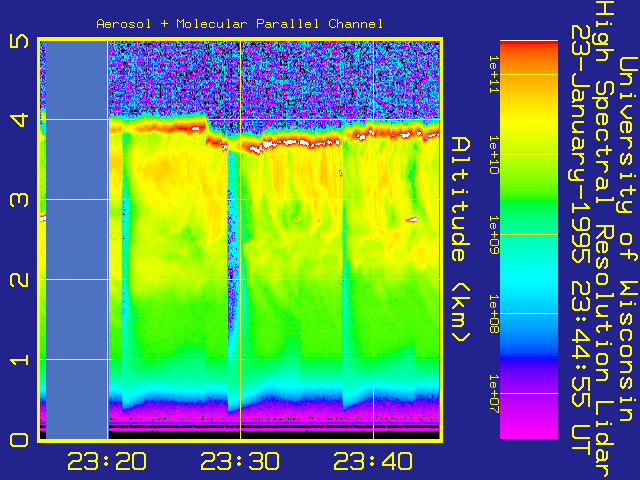The image size is (640, 480).
Task: Click the altitude axis label '3'
Action: tap(19, 200)
